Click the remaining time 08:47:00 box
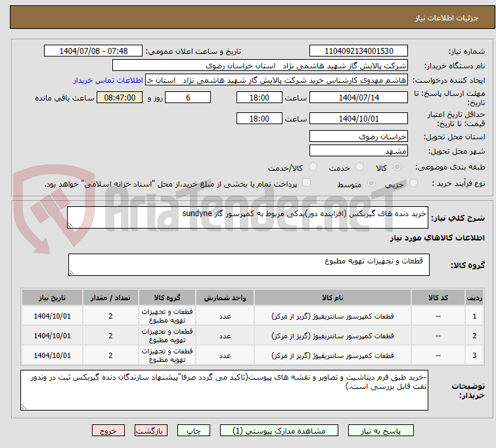This screenshot has width=496, height=448. pyautogui.click(x=119, y=97)
